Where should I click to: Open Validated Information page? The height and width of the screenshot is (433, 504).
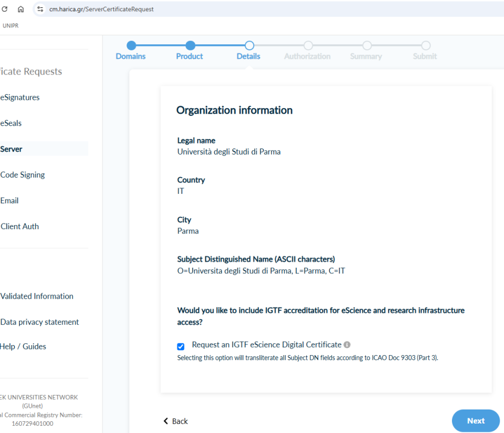coord(37,296)
